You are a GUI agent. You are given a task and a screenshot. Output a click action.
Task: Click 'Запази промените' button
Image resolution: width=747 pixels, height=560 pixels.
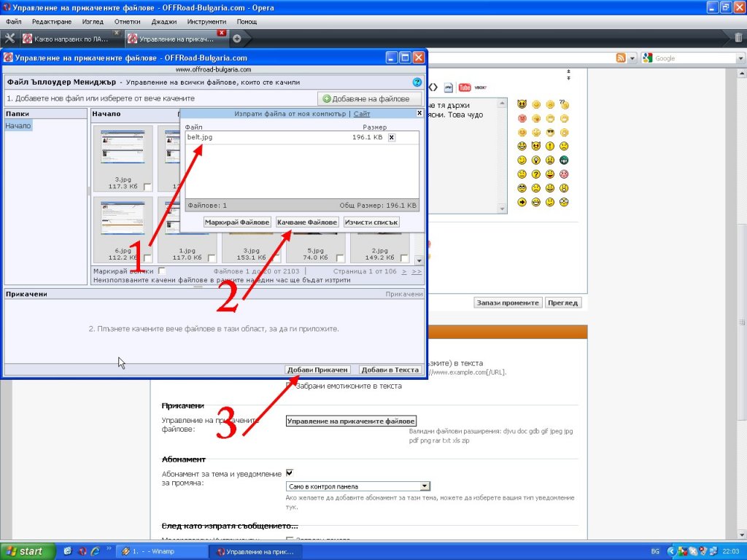[508, 303]
